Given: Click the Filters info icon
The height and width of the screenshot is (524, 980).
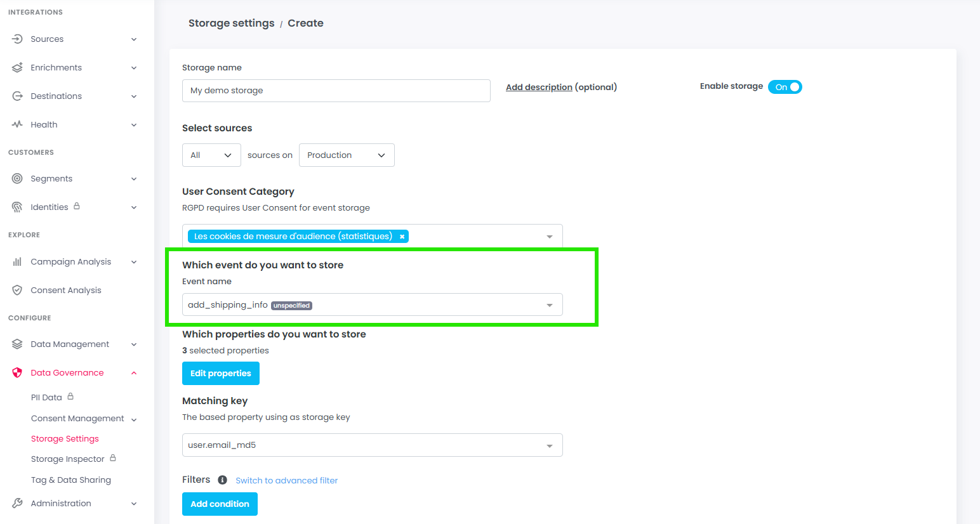Looking at the screenshot, I should 222,480.
